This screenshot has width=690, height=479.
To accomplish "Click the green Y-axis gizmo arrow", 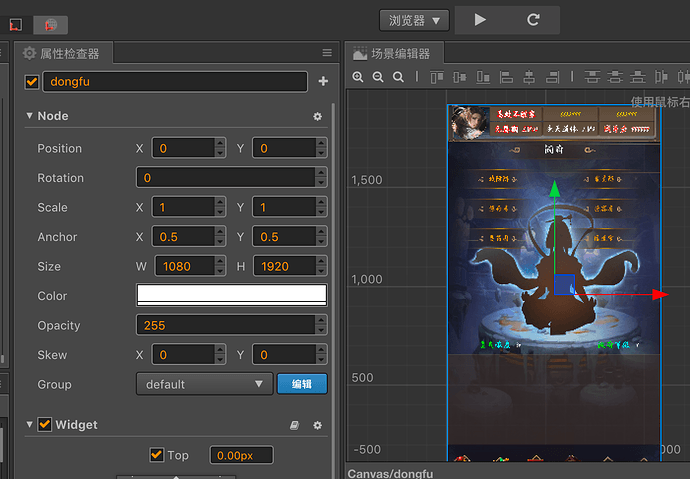I will (554, 188).
